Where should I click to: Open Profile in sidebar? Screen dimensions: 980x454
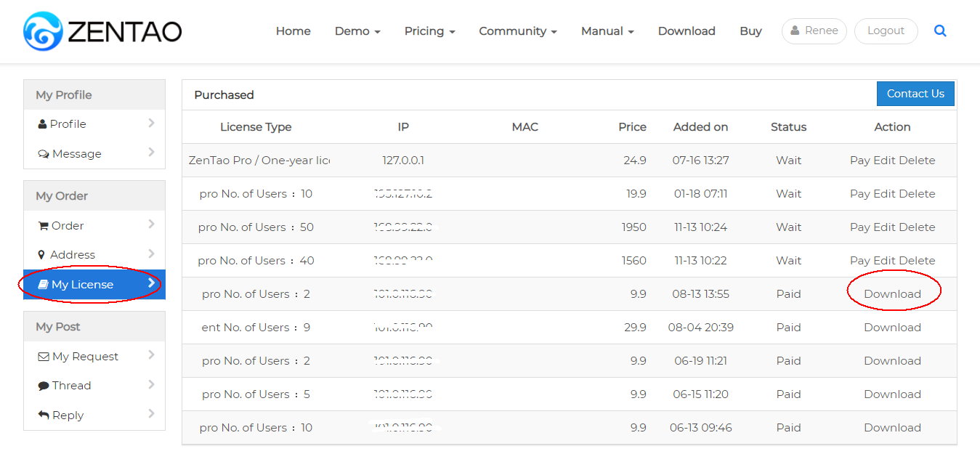[94, 124]
